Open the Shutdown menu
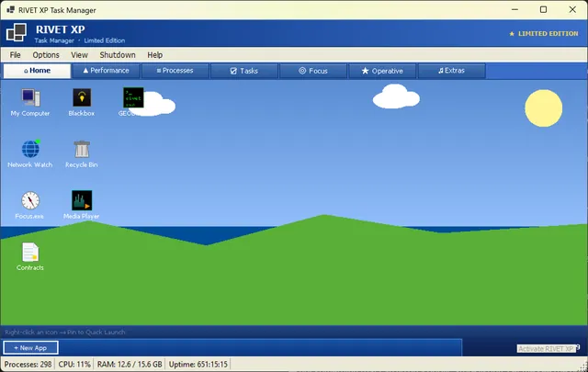This screenshot has width=588, height=372. [x=118, y=55]
